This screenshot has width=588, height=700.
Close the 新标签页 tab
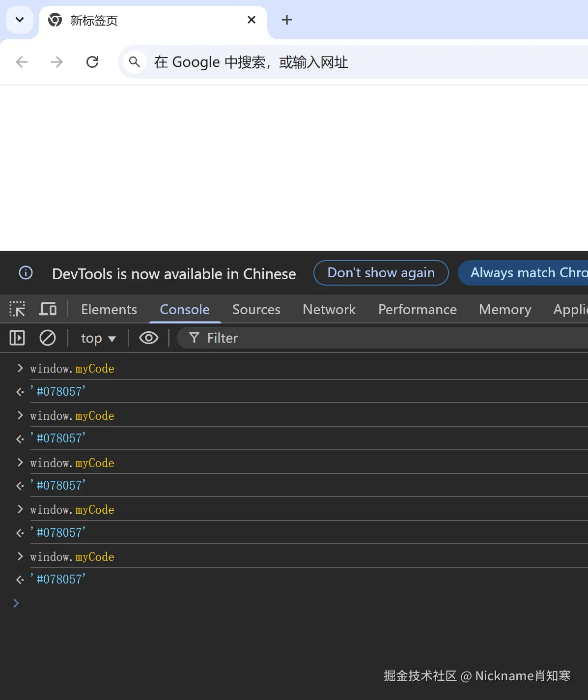(x=252, y=20)
